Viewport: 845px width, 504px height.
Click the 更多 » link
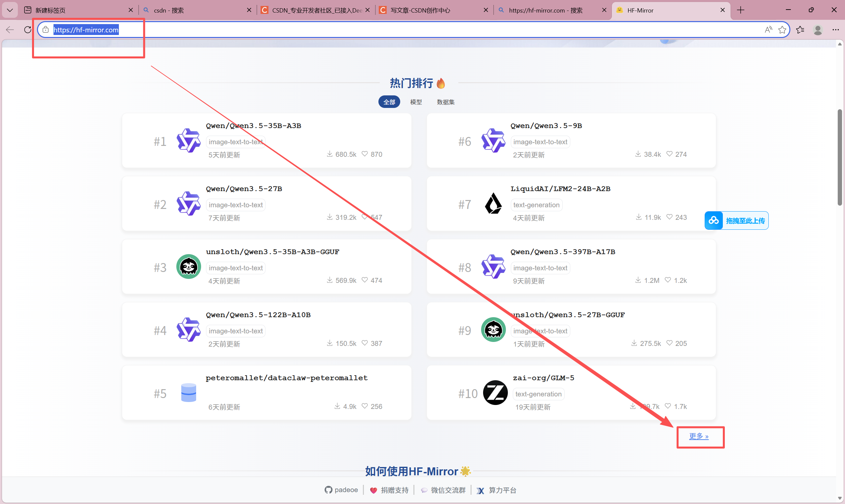coord(699,436)
